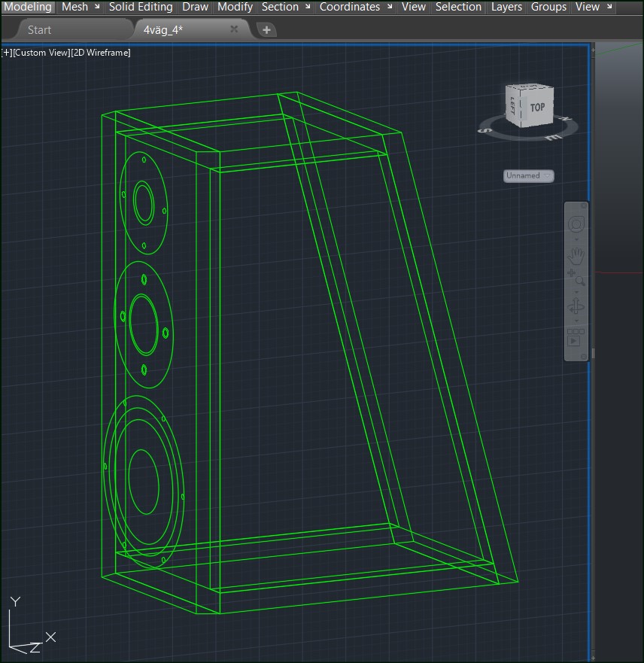Open the View panel beside Coordinates

(x=414, y=7)
